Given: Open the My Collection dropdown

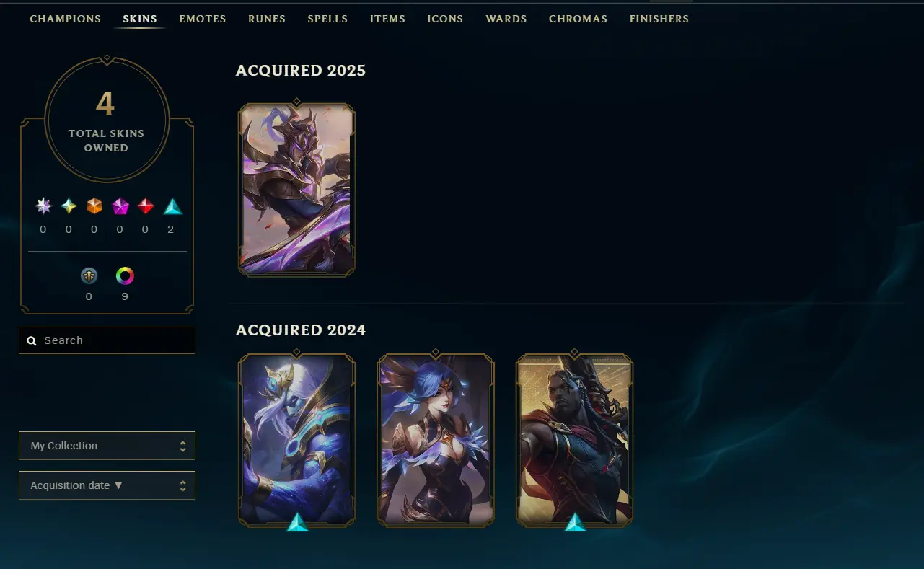Looking at the screenshot, I should click(x=107, y=446).
